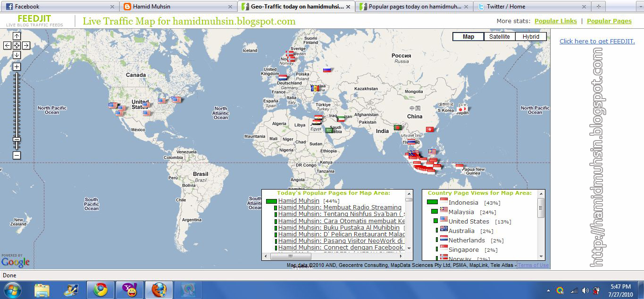Screen dimensions: 644x299
Task: Open the map Terms of Use link
Action: 533,266
